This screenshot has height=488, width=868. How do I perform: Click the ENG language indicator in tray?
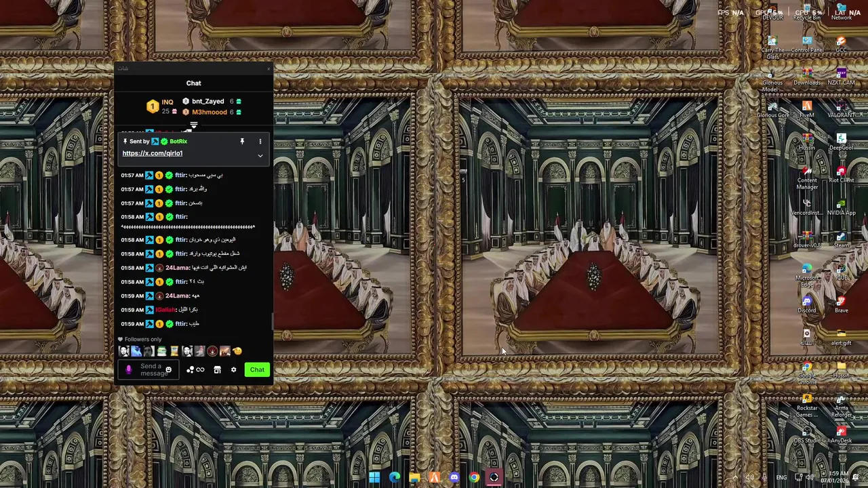coord(781,478)
